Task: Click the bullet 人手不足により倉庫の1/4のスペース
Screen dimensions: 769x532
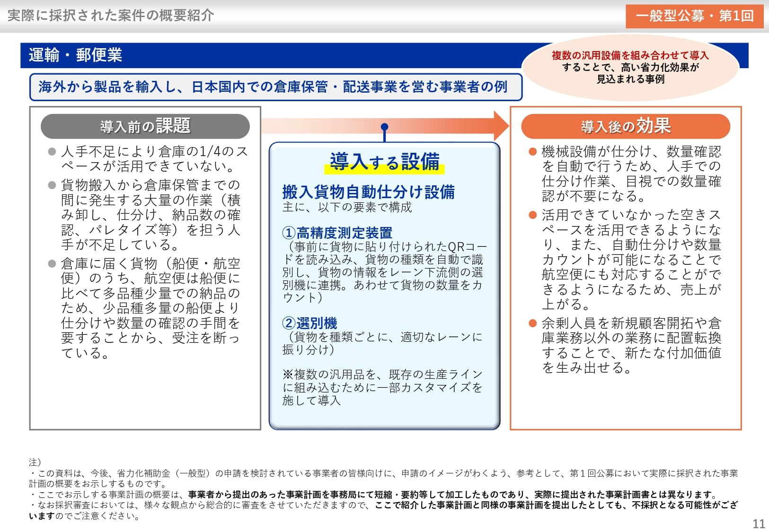Action: coord(149,159)
